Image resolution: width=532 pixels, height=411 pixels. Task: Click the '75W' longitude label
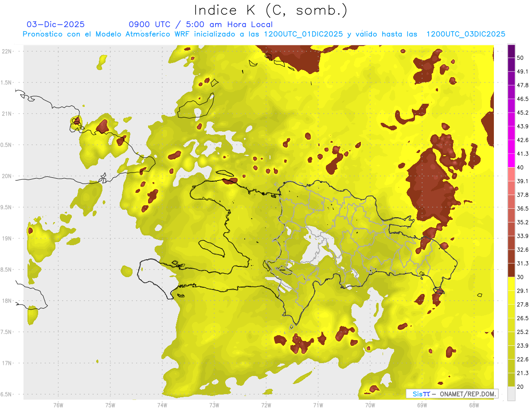click(x=110, y=405)
